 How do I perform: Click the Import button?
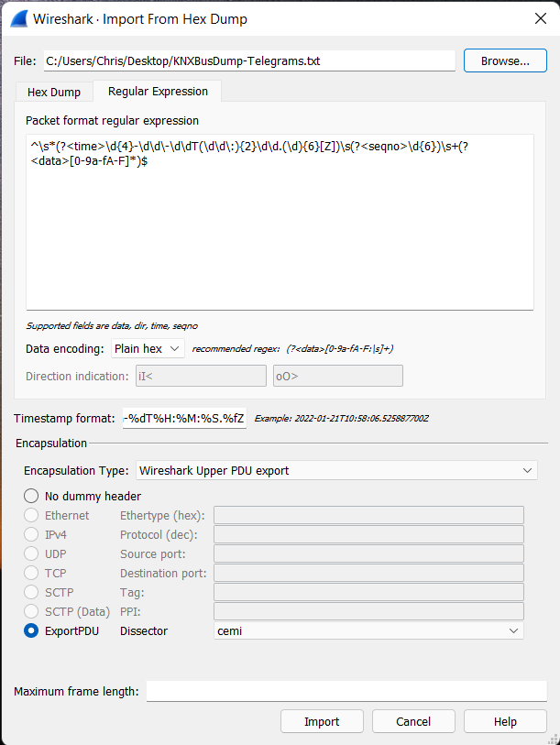pos(322,722)
